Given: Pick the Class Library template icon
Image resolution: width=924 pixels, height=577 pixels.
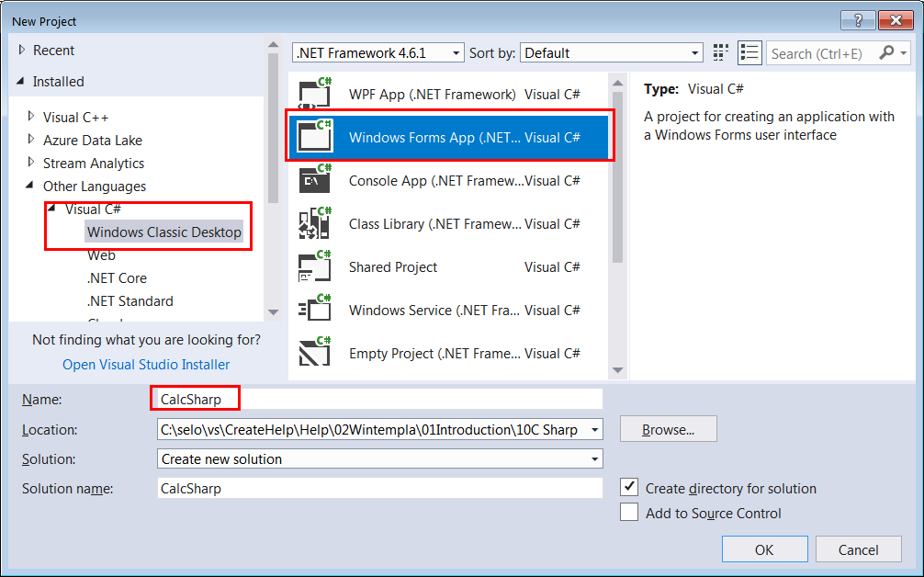Looking at the screenshot, I should [x=315, y=222].
